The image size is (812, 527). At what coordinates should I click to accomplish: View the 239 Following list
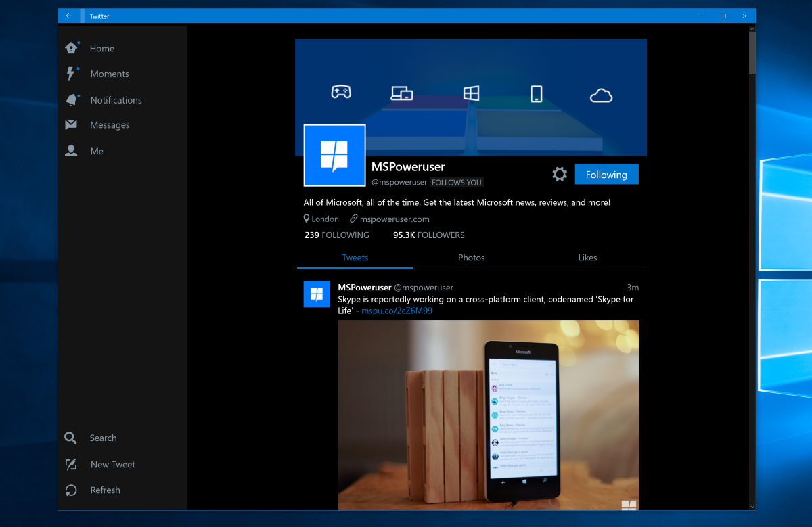[337, 235]
